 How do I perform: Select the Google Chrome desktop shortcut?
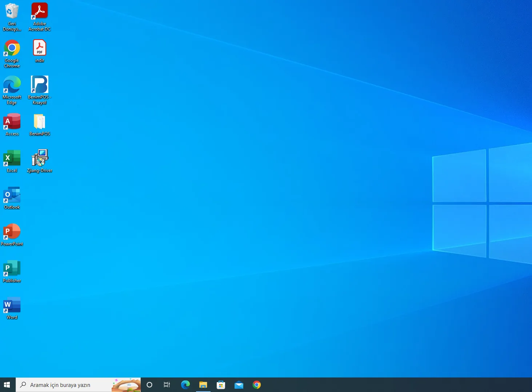click(x=12, y=53)
